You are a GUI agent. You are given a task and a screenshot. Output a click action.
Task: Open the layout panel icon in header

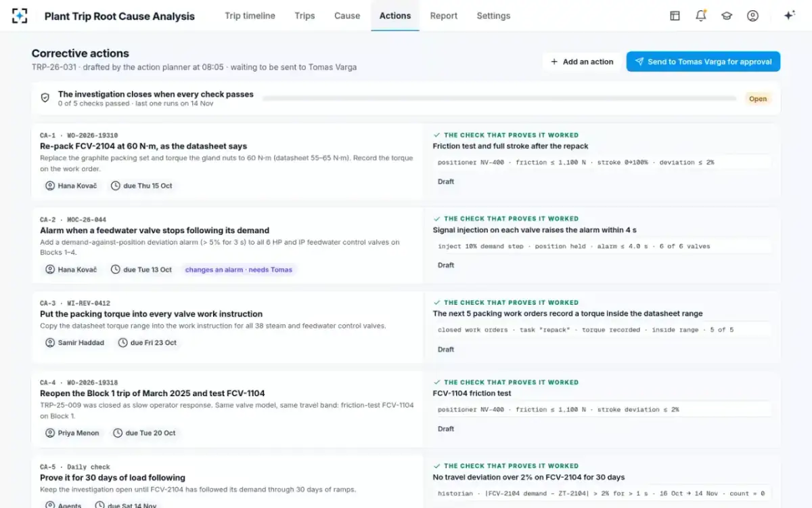click(x=675, y=16)
